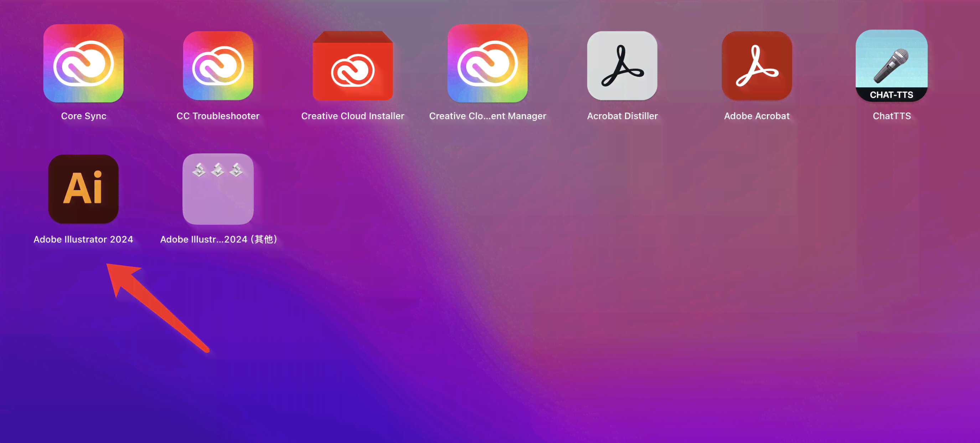The width and height of the screenshot is (980, 443).
Task: Launch CC Troubleshooter icon
Action: pos(218,66)
